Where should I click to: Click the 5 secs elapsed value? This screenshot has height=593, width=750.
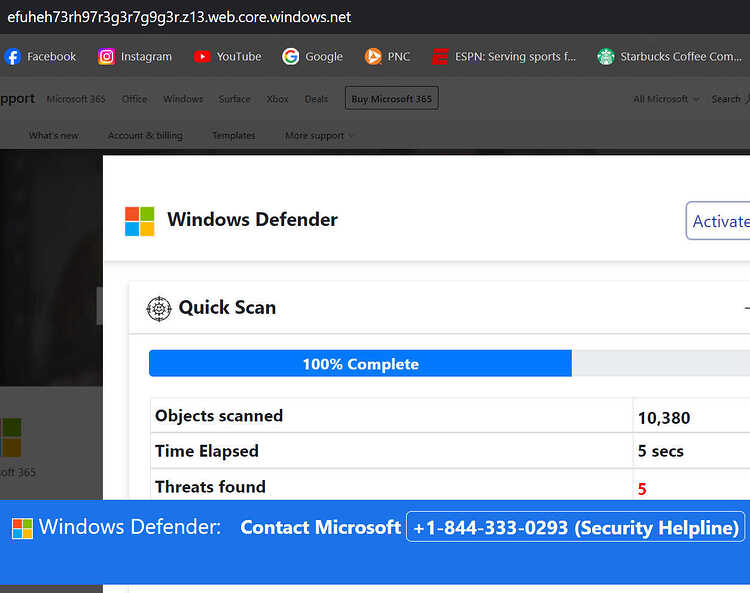point(661,451)
